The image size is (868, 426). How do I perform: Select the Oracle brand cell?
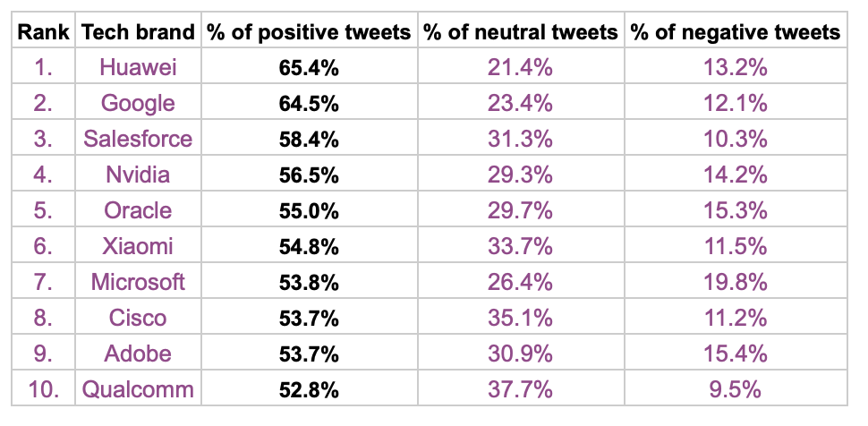pyautogui.click(x=138, y=211)
